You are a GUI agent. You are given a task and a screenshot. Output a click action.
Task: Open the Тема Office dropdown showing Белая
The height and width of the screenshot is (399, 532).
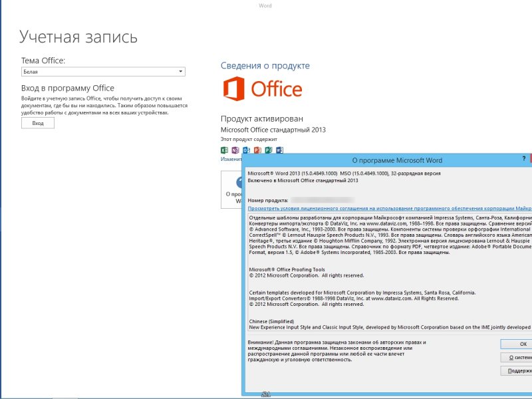103,72
